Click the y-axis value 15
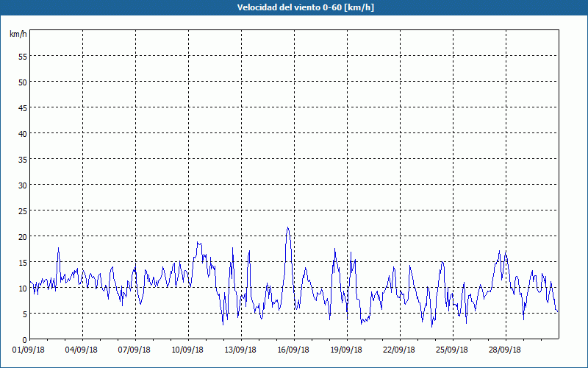The image size is (588, 368). pyautogui.click(x=23, y=263)
